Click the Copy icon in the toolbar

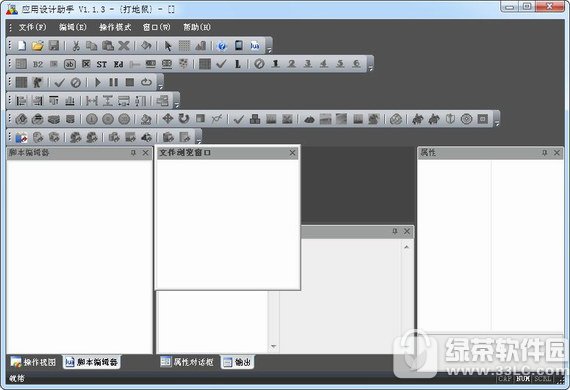coord(92,46)
